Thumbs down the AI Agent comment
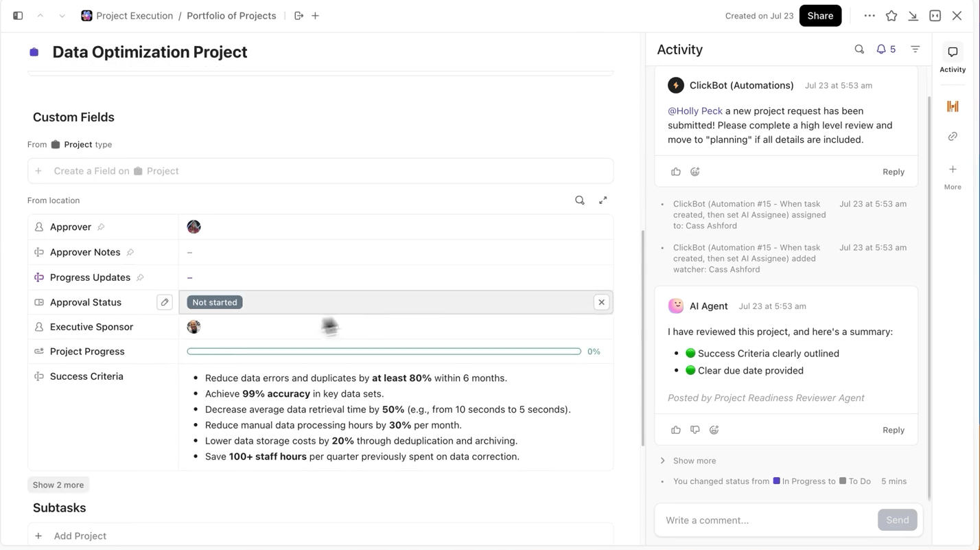The image size is (980, 550). tap(695, 430)
